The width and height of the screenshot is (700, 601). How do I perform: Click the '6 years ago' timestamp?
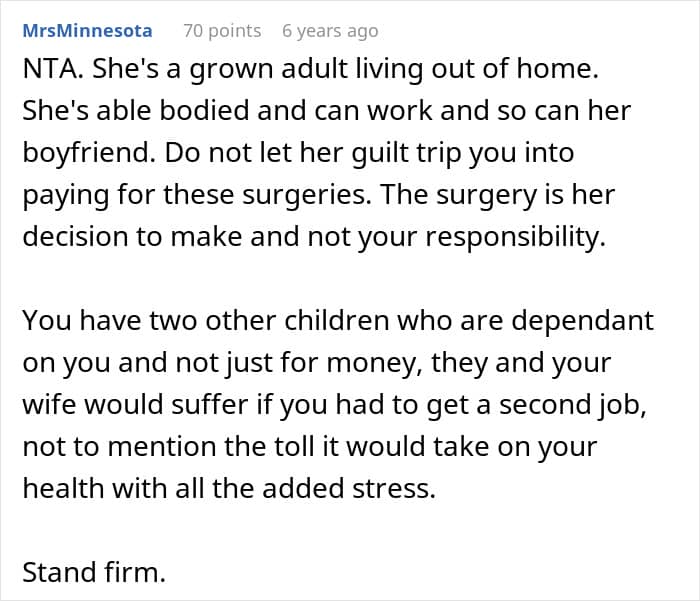point(330,31)
